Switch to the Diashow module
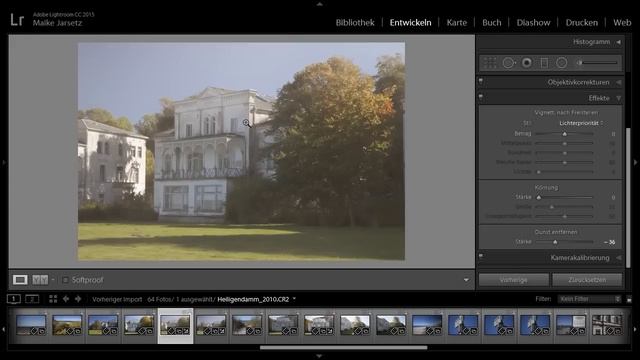Screen dimensions: 640x360 coord(533,23)
